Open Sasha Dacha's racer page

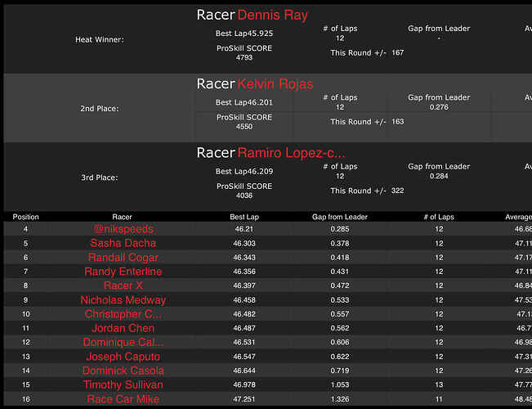pyautogui.click(x=123, y=243)
